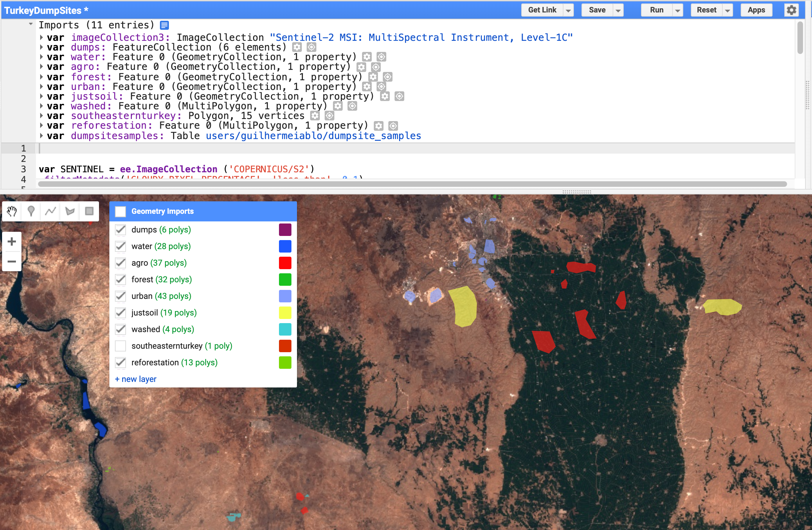812x530 pixels.
Task: Select the add marker tool
Action: [x=31, y=211]
